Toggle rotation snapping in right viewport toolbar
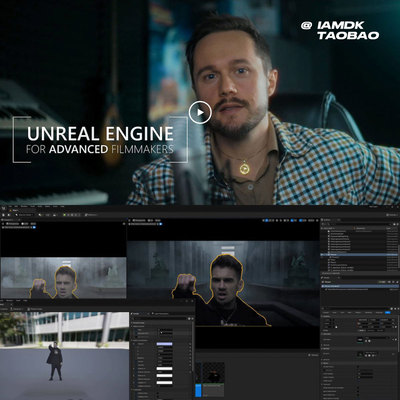400x400 pixels. (301, 220)
